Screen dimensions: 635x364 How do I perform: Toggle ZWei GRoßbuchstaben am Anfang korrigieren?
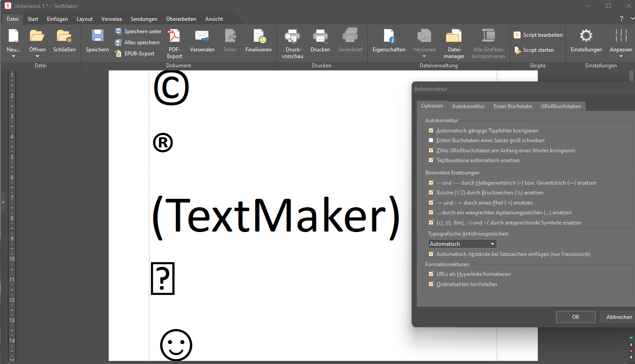click(x=431, y=151)
